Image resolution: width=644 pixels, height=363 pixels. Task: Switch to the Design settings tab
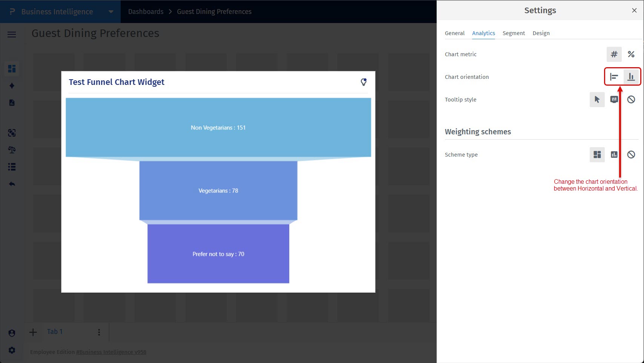[541, 33]
